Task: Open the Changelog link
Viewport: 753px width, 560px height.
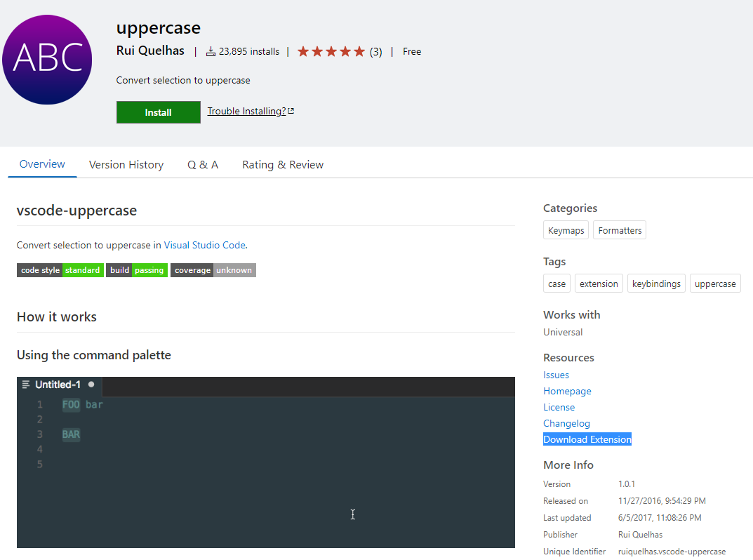Action: click(566, 423)
